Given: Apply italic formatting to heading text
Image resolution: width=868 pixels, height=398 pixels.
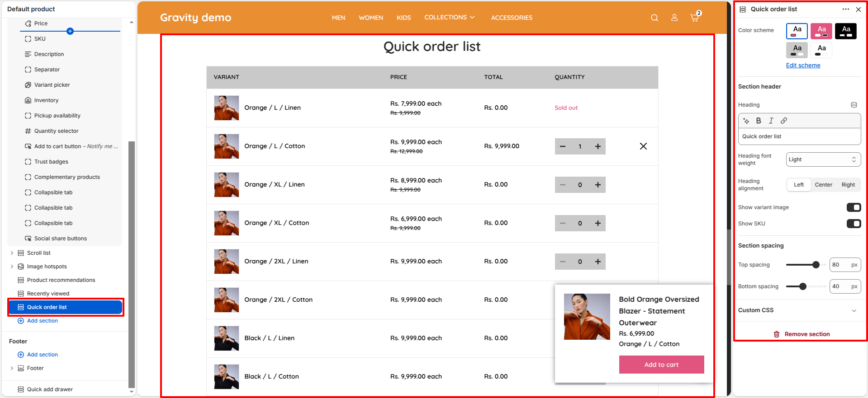Looking at the screenshot, I should (771, 121).
